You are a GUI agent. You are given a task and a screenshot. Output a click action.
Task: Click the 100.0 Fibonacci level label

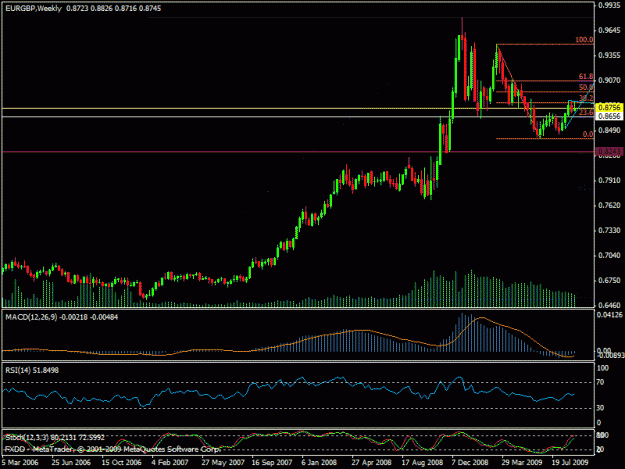(x=584, y=40)
